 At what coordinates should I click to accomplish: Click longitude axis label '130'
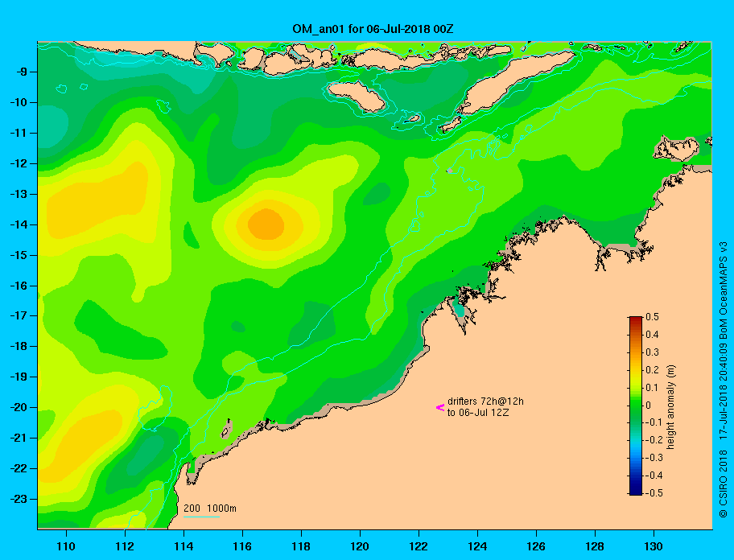[x=654, y=546]
